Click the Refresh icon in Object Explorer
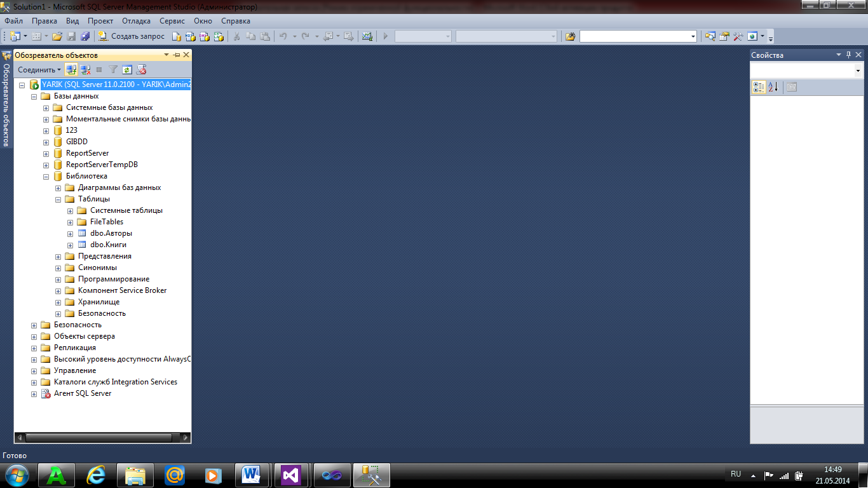The image size is (868, 488). tap(127, 70)
